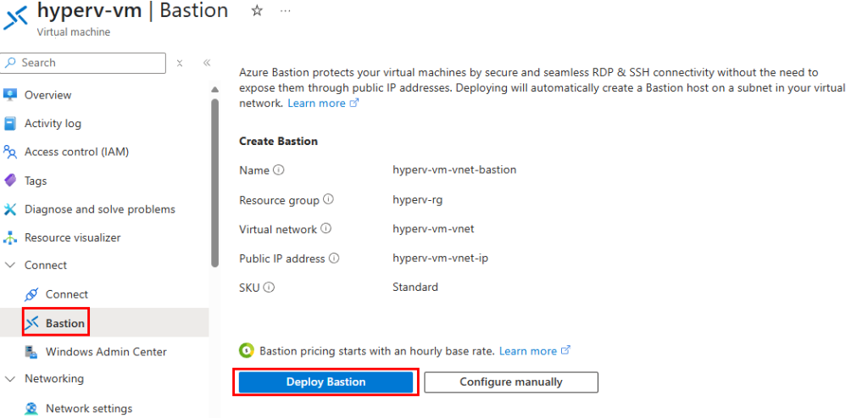
Task: Click the Access control people icon
Action: [10, 152]
